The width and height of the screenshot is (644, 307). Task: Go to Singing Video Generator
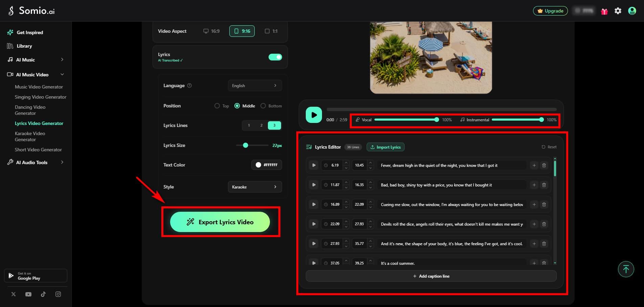point(41,97)
